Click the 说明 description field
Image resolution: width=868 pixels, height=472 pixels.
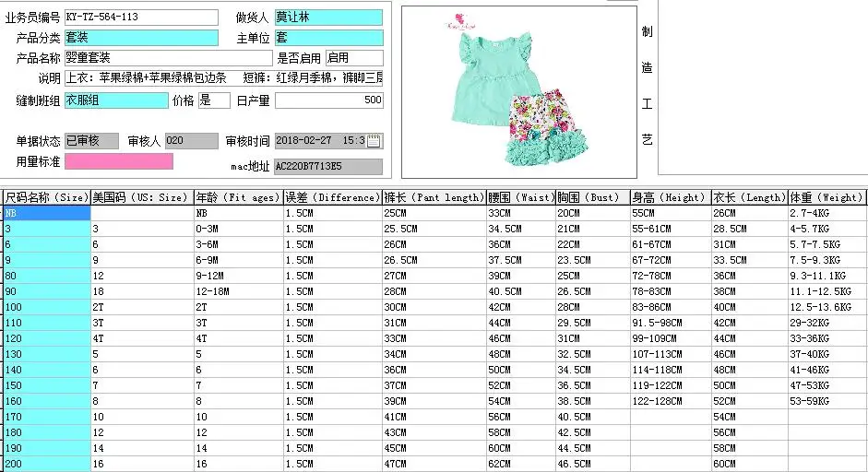coord(223,78)
